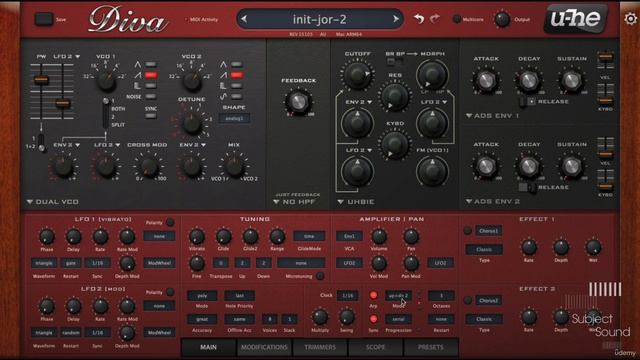This screenshot has width=640, height=360.
Task: Click the KYBD filter tracking knob
Action: [x=395, y=144]
